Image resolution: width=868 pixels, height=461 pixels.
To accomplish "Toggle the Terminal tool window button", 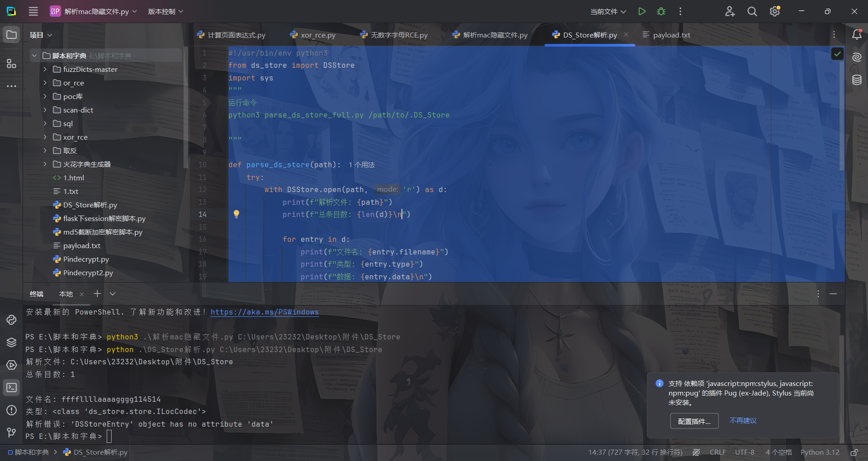I will (x=11, y=387).
